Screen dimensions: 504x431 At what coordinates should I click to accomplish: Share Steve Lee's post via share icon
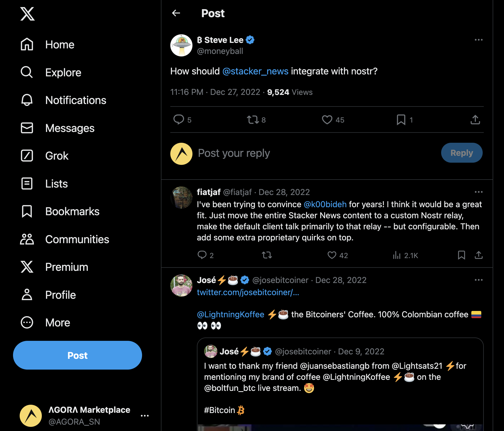[475, 120]
